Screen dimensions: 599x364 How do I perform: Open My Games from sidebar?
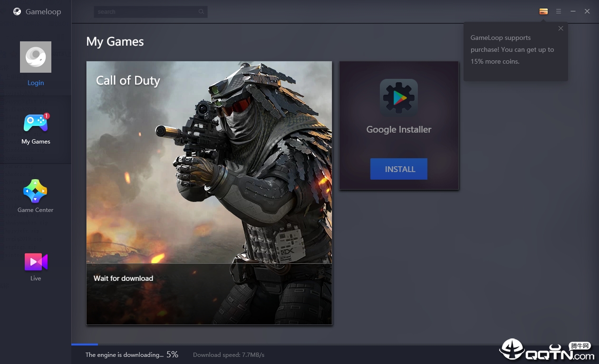coord(36,129)
